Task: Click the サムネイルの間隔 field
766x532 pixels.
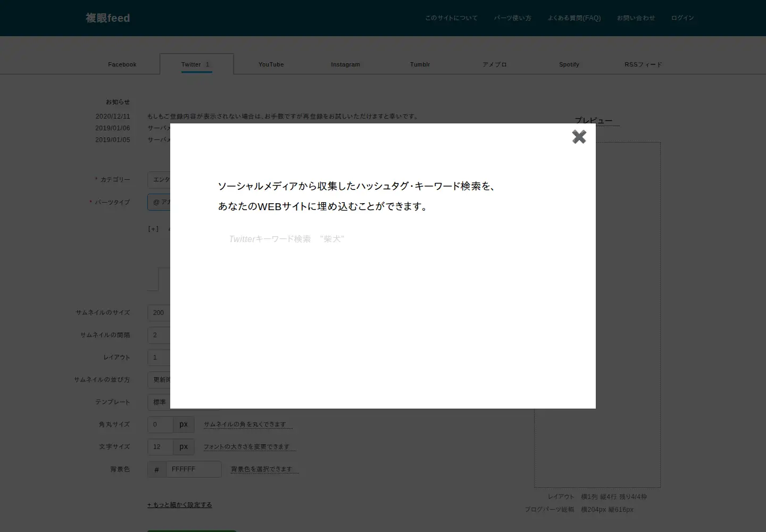Action: pyautogui.click(x=159, y=335)
